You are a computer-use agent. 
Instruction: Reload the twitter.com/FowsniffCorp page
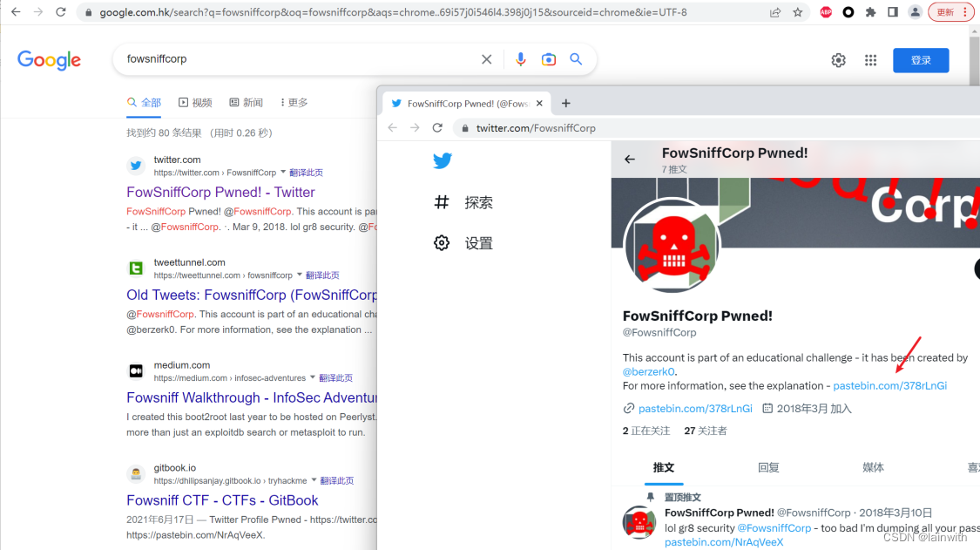point(437,127)
